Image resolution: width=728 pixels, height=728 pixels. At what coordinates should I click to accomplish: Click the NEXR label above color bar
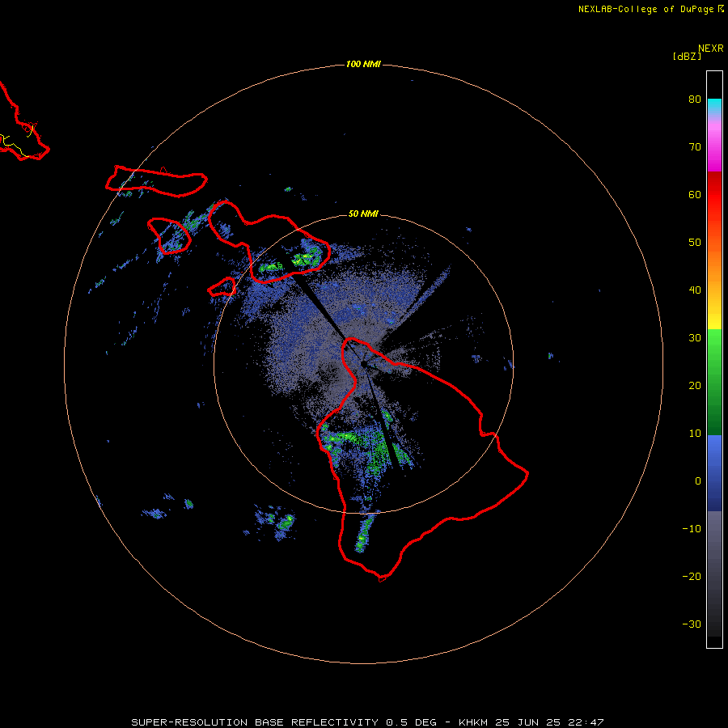[711, 49]
